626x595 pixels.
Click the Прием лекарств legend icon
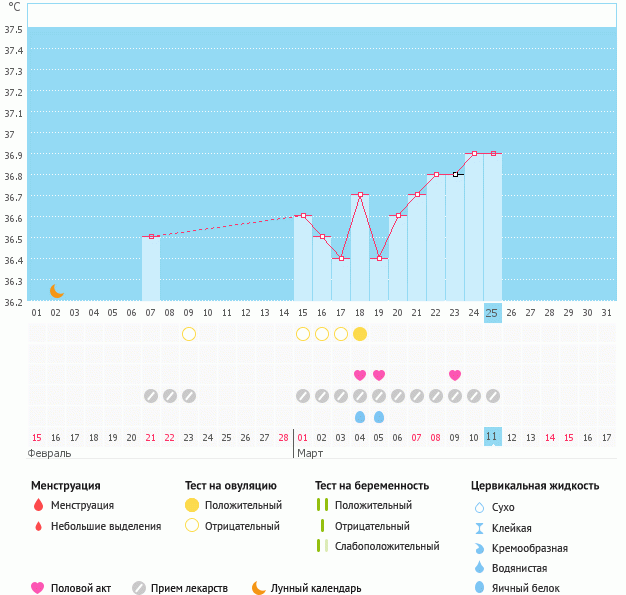(x=139, y=588)
